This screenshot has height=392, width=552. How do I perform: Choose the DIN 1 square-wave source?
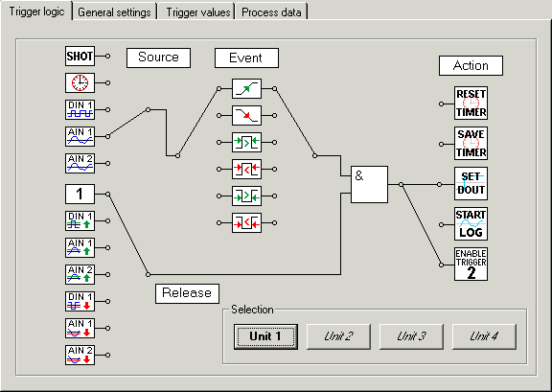point(80,109)
